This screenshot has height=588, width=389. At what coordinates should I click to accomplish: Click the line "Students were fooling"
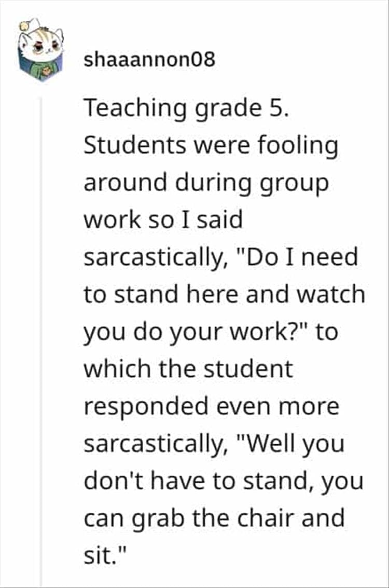coord(211,146)
